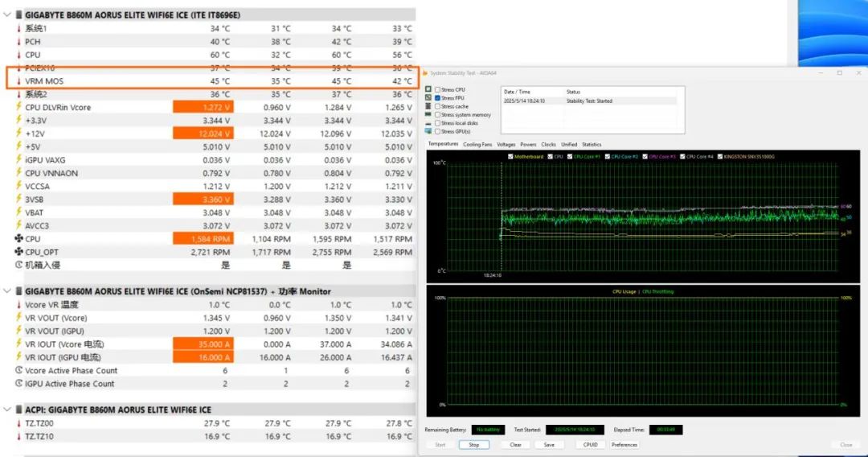This screenshot has width=868, height=457.
Task: Click clock icon on Vcore Active Phase Count
Action: click(x=18, y=370)
